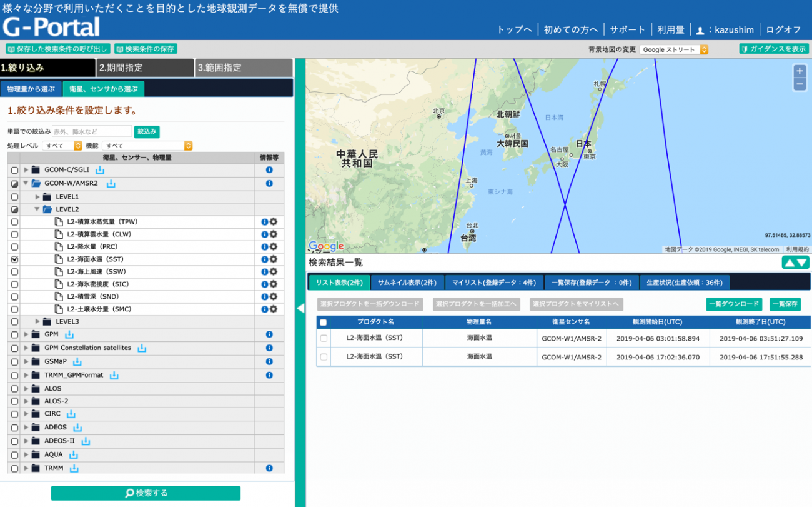The height and width of the screenshot is (507, 812).
Task: Focus the 単語での絞込み keyword input field
Action: click(92, 132)
